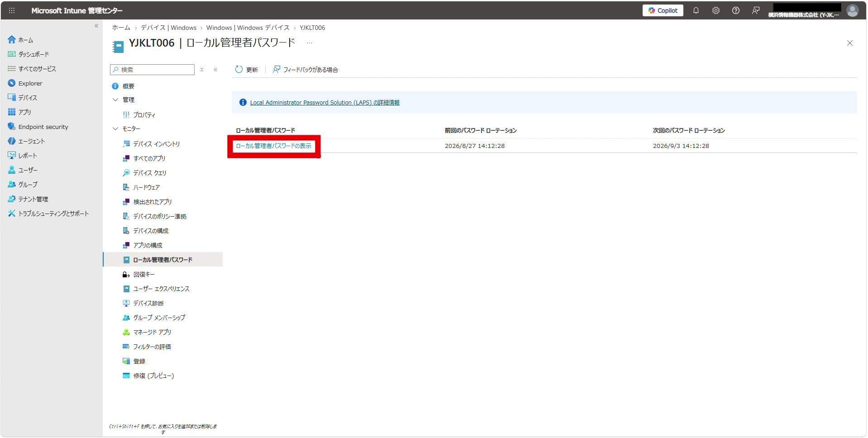
Task: Click the 更新 refresh button
Action: click(246, 70)
